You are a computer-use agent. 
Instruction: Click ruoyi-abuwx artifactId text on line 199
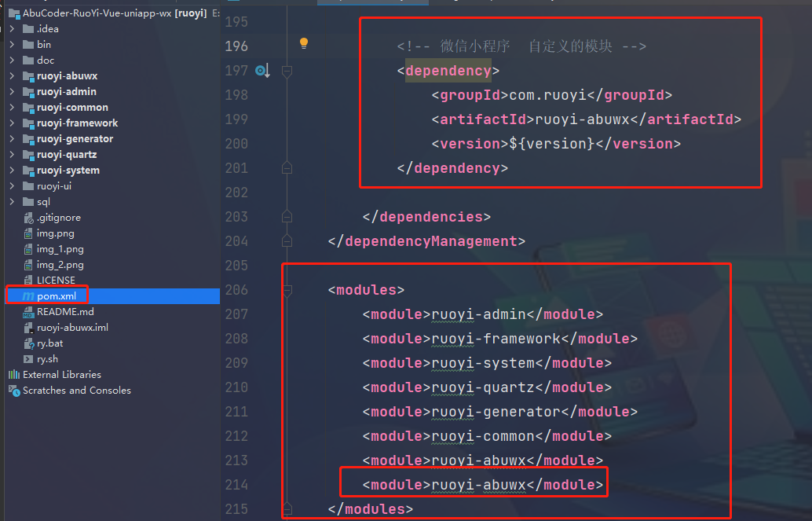point(582,119)
